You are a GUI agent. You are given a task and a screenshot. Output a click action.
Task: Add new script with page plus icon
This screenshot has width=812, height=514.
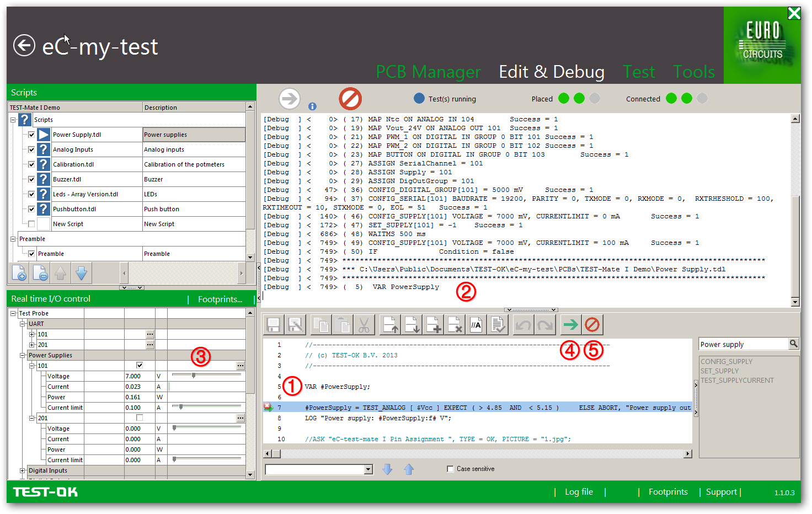click(19, 272)
